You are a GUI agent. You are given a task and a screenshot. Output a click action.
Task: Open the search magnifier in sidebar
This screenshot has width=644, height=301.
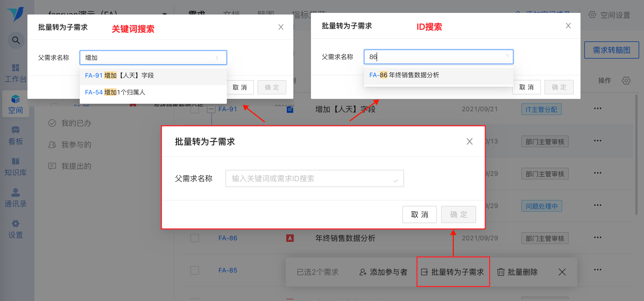point(16,41)
